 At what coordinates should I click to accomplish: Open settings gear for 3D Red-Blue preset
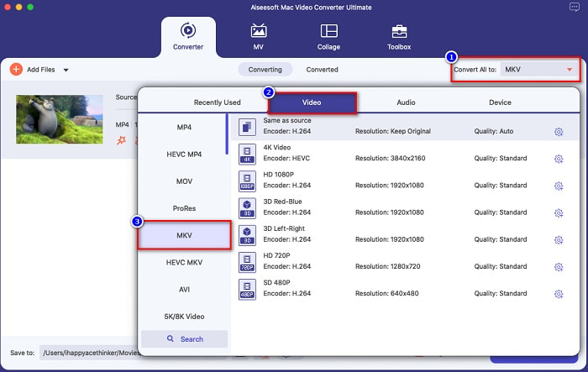click(559, 213)
